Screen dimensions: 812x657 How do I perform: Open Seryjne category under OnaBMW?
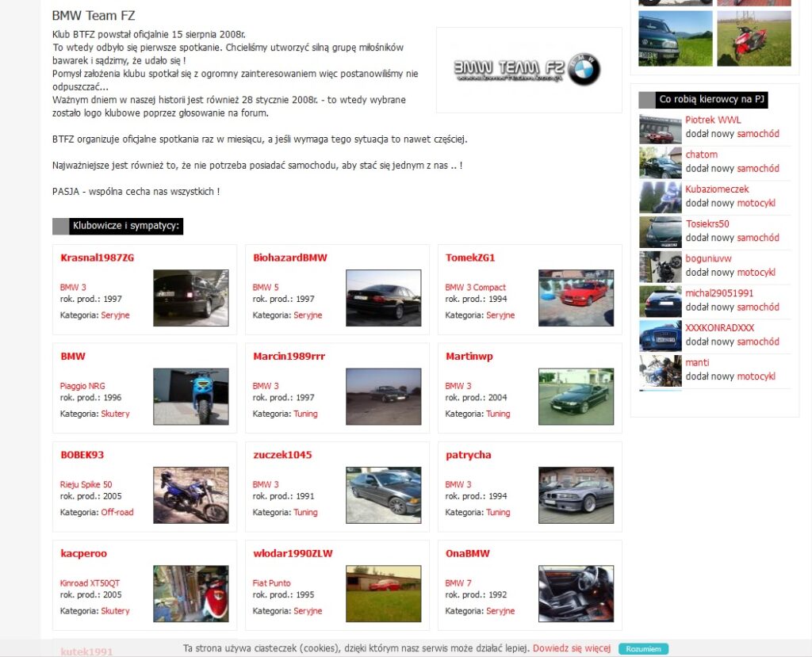[x=500, y=611]
